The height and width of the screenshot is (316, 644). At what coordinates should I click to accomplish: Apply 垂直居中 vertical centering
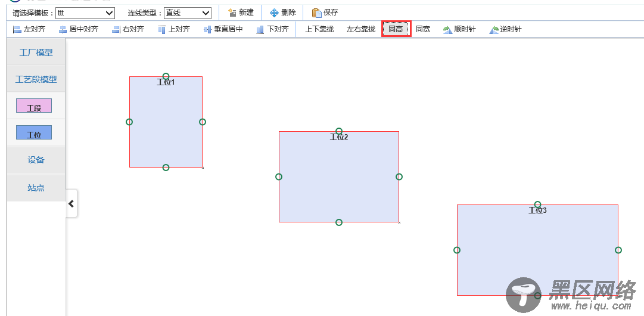coord(223,29)
